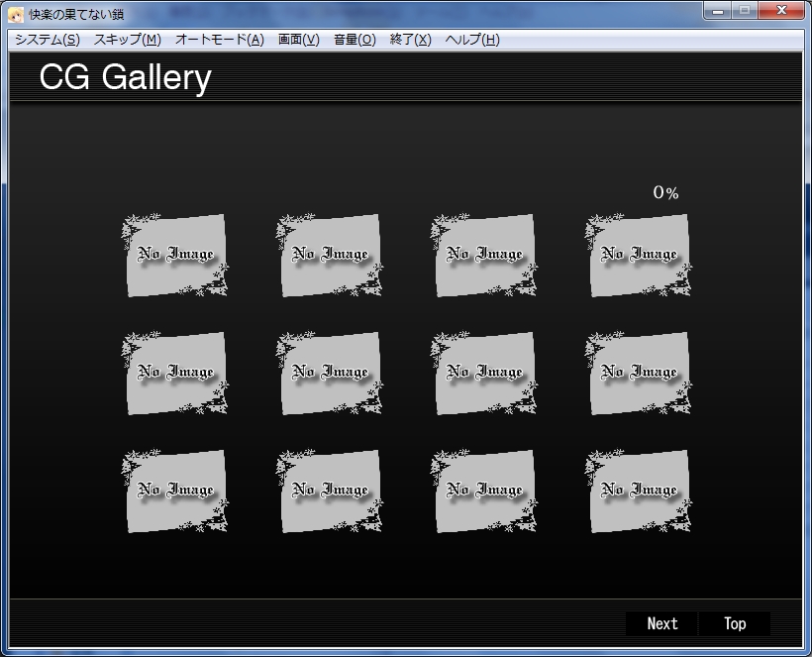Select second-row, third-column No Image thumbnail
This screenshot has height=657, width=812.
click(484, 373)
